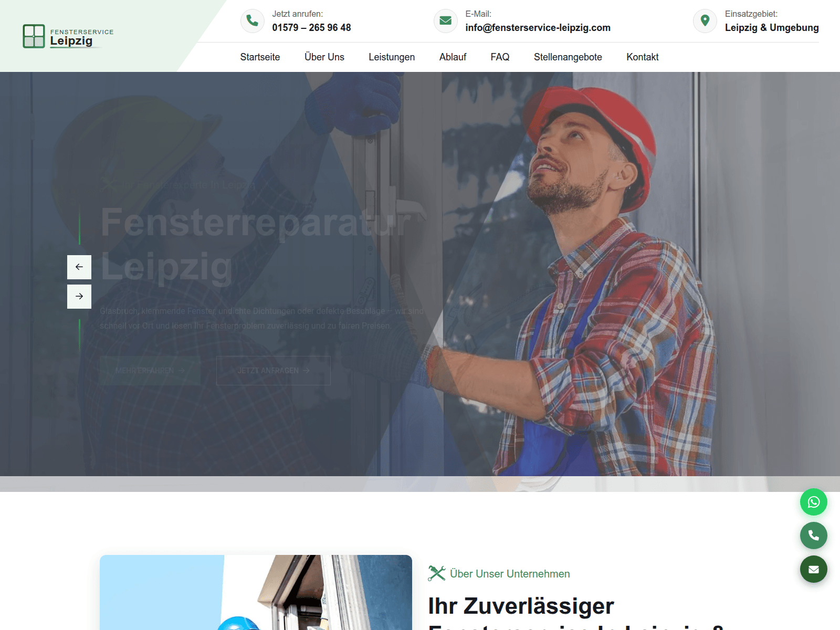The height and width of the screenshot is (630, 840).
Task: Click the about section worker photo
Action: click(256, 592)
